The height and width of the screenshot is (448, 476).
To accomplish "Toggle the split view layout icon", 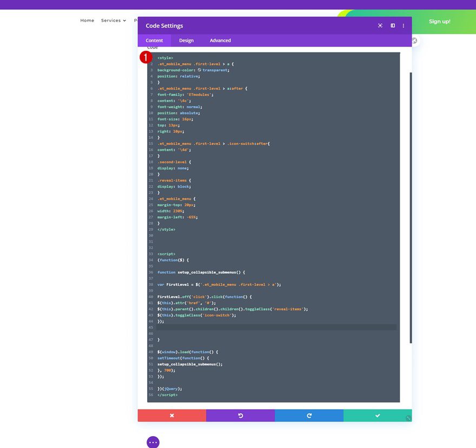I will 392,25.
